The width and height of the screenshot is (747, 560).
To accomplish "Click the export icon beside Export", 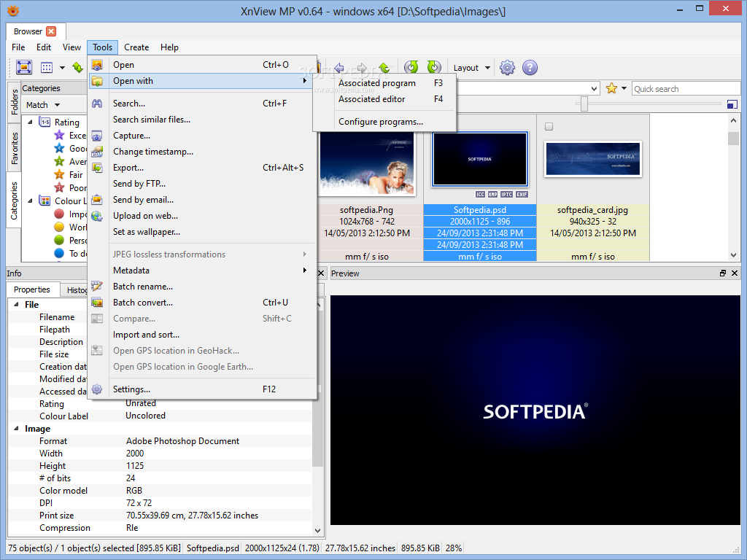I will point(97,168).
